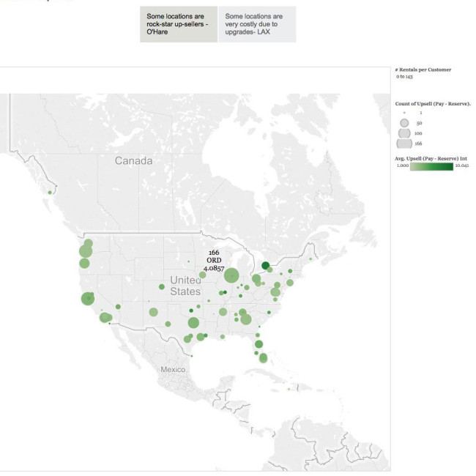The width and height of the screenshot is (476, 476).
Task: Click the LAX bubble in southern California
Action: click(105, 318)
